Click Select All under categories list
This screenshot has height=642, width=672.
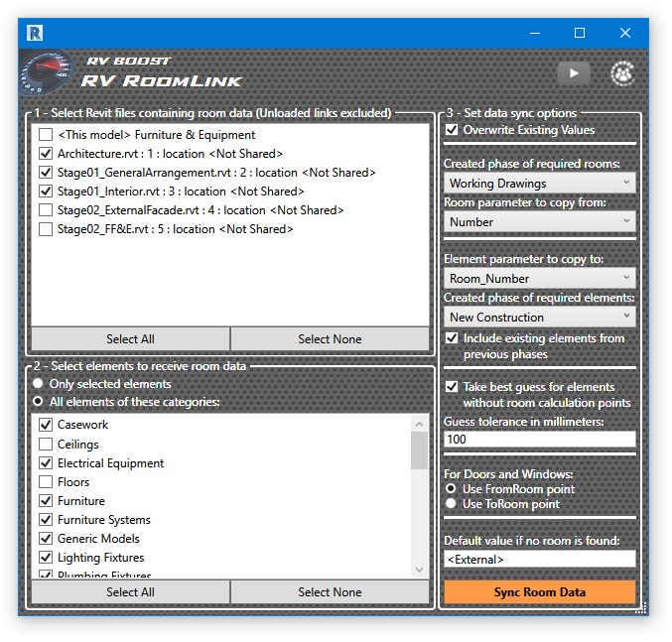point(130,592)
